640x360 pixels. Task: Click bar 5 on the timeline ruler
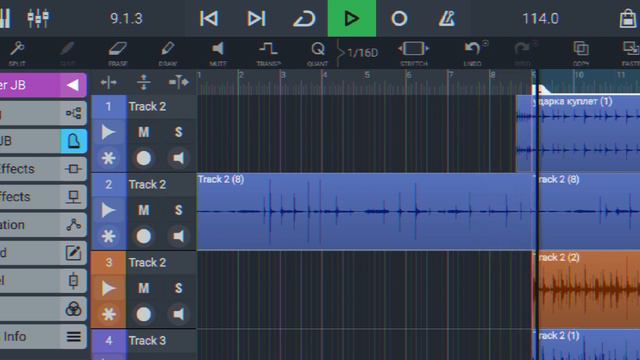367,75
